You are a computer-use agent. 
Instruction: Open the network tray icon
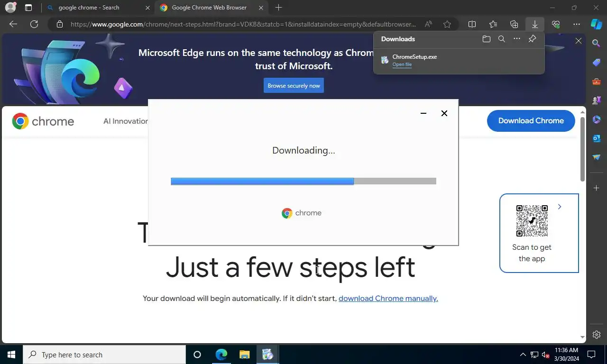534,355
